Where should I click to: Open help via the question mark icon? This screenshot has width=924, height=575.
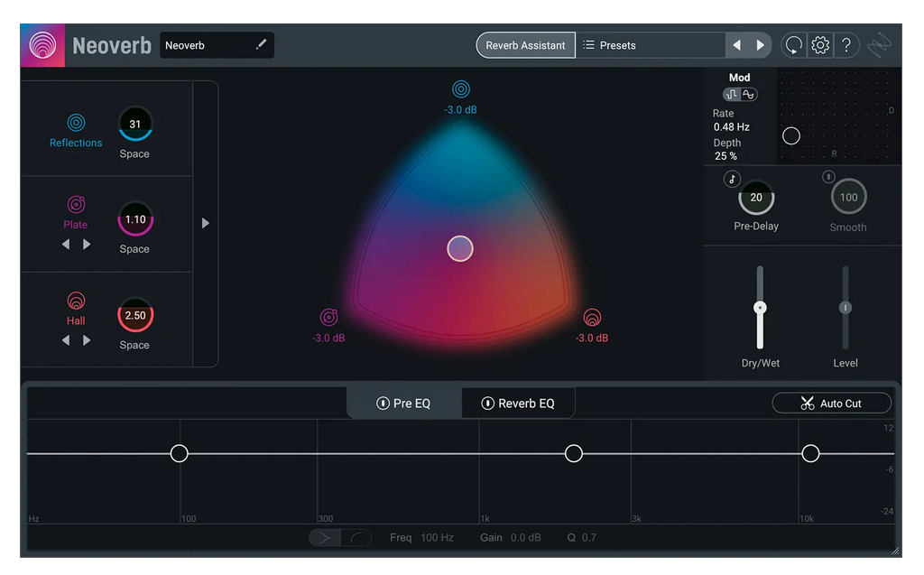[x=846, y=45]
